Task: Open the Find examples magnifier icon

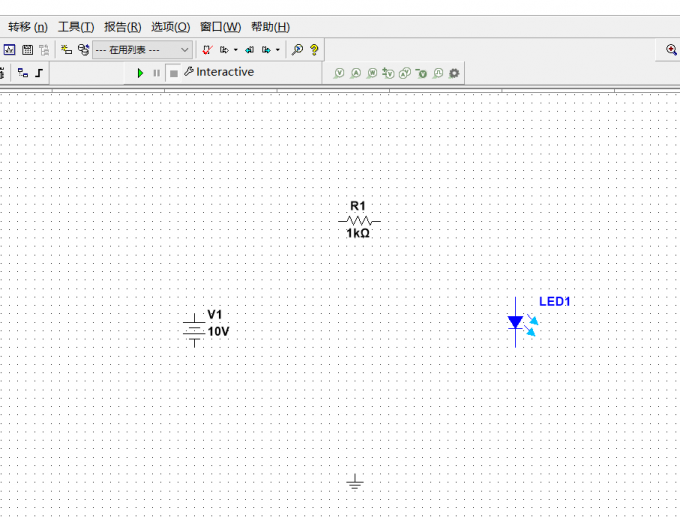Action: point(297,49)
